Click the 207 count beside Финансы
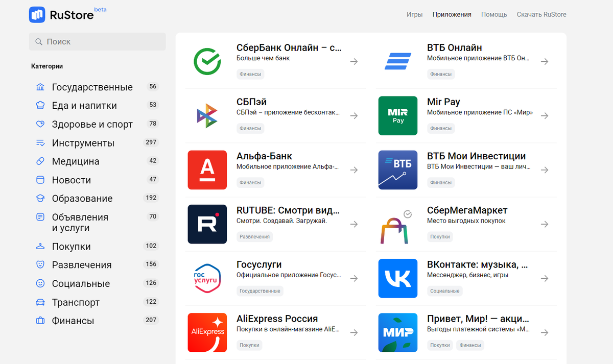This screenshot has width=613, height=364. (x=151, y=320)
